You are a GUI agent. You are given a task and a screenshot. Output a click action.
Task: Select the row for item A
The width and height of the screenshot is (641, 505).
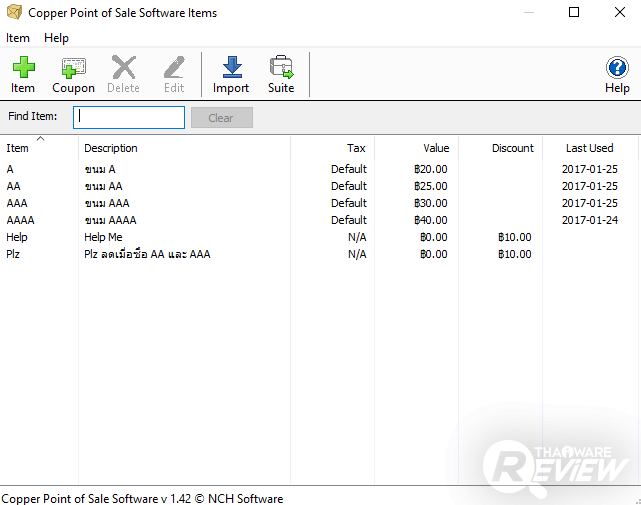tap(319, 169)
